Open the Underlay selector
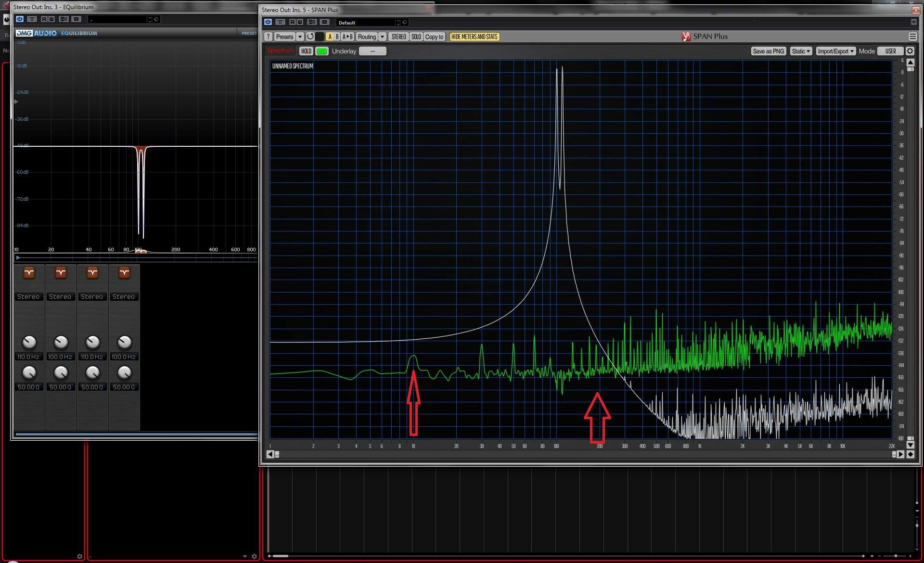Screen dimensions: 924x563 (372, 51)
